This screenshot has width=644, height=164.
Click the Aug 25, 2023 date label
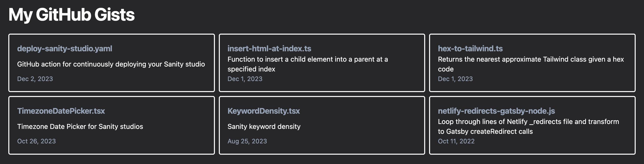pyautogui.click(x=247, y=141)
